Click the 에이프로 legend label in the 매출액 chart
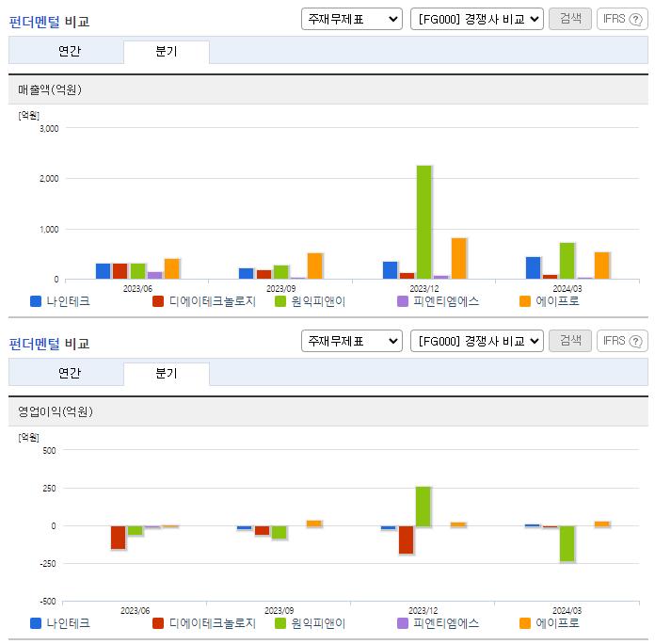Image resolution: width=655 pixels, height=644 pixels. tap(557, 301)
